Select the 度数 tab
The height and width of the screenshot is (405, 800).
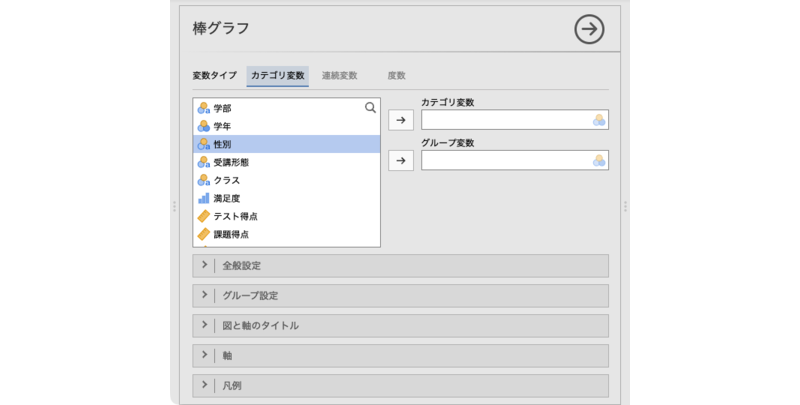pos(396,76)
